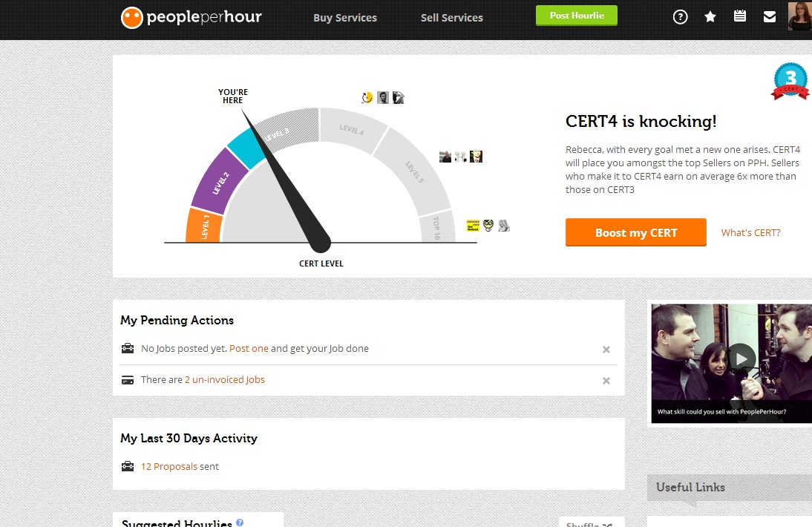Click briefcase icon beside Proposals sent
Viewport: 812px width, 527px height.
(x=128, y=466)
